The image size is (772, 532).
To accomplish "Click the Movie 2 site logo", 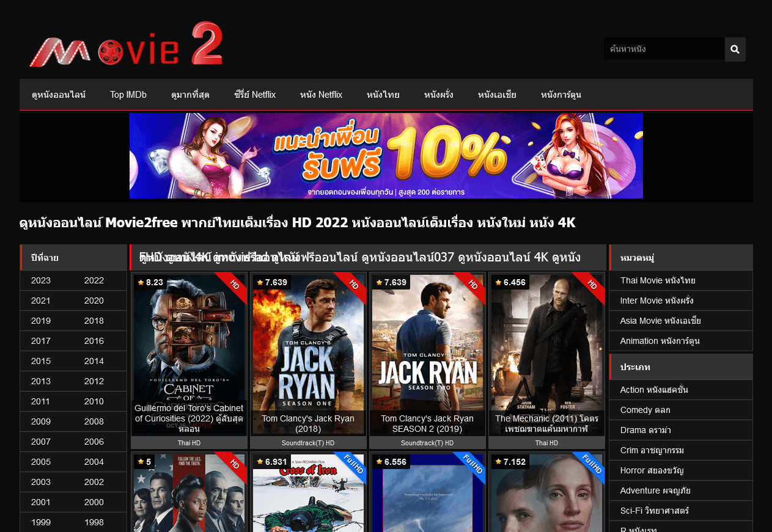I will tap(127, 45).
